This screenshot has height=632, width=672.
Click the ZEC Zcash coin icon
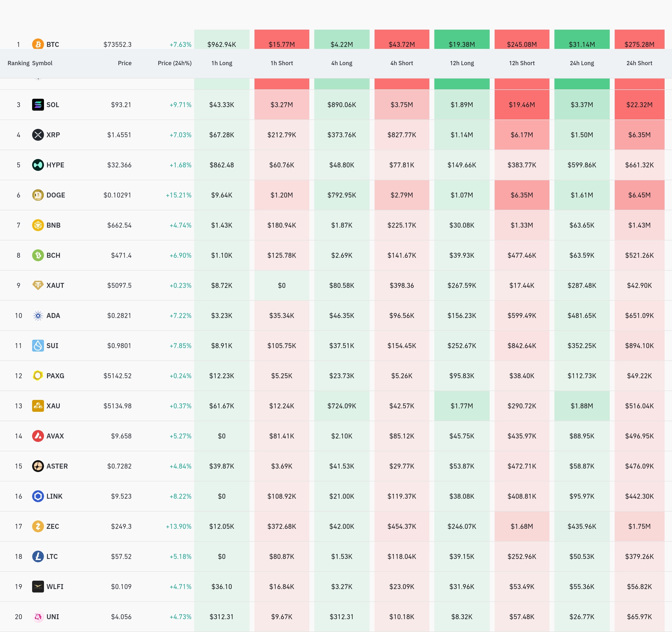(x=38, y=526)
